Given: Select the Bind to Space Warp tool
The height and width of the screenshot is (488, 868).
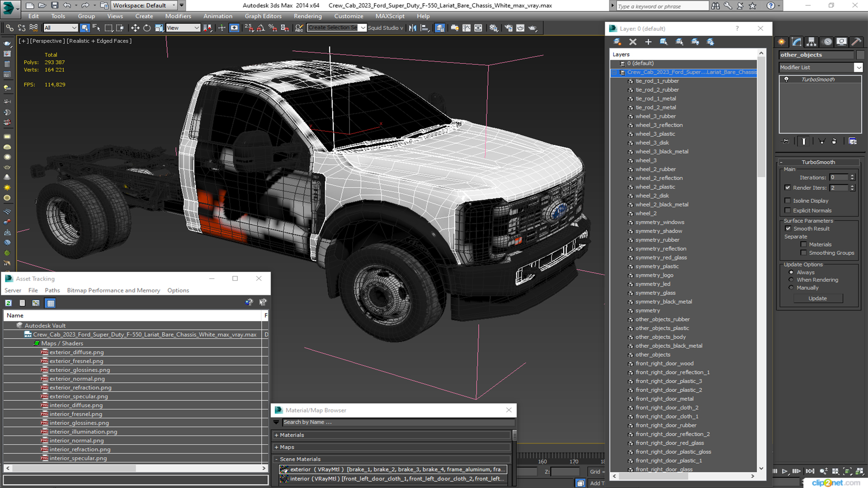Looking at the screenshot, I should coord(33,28).
